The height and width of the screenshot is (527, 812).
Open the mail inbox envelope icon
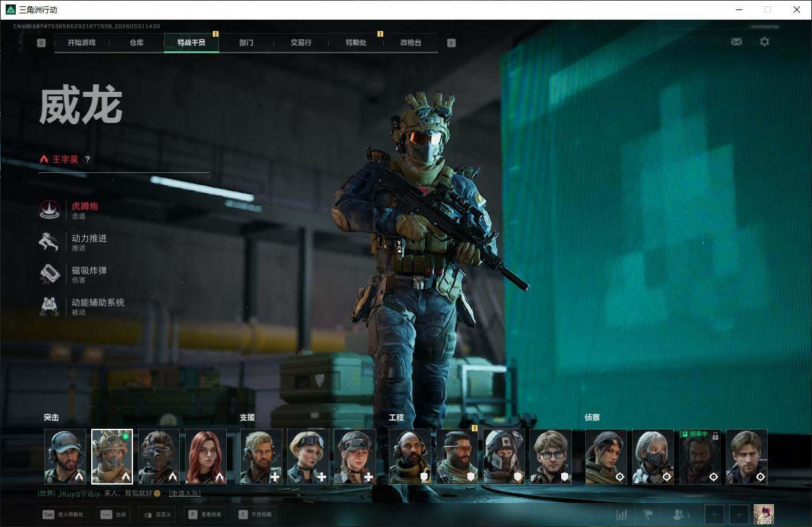tap(737, 42)
